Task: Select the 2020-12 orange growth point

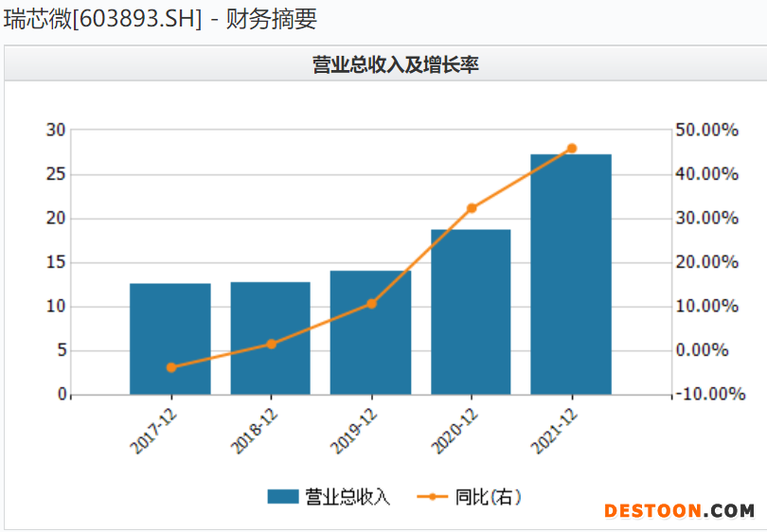Action: point(472,208)
